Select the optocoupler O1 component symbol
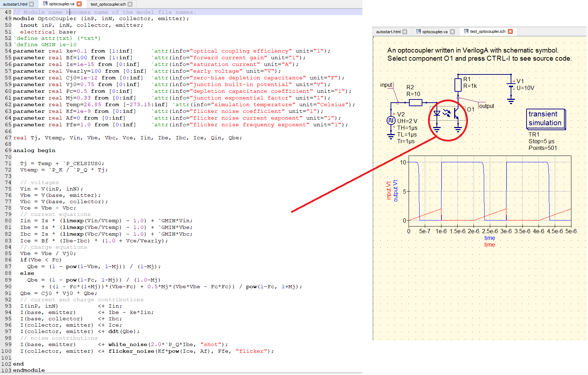This screenshot has height=375, width=588. pos(447,114)
